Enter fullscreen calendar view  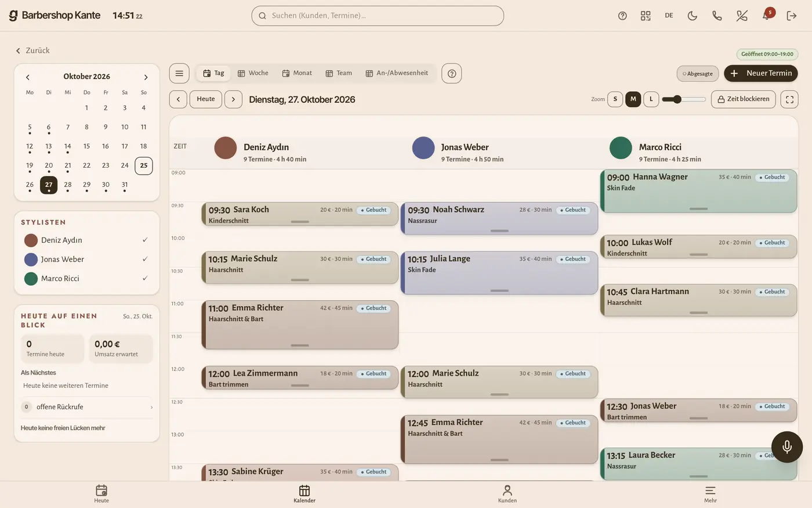(789, 99)
